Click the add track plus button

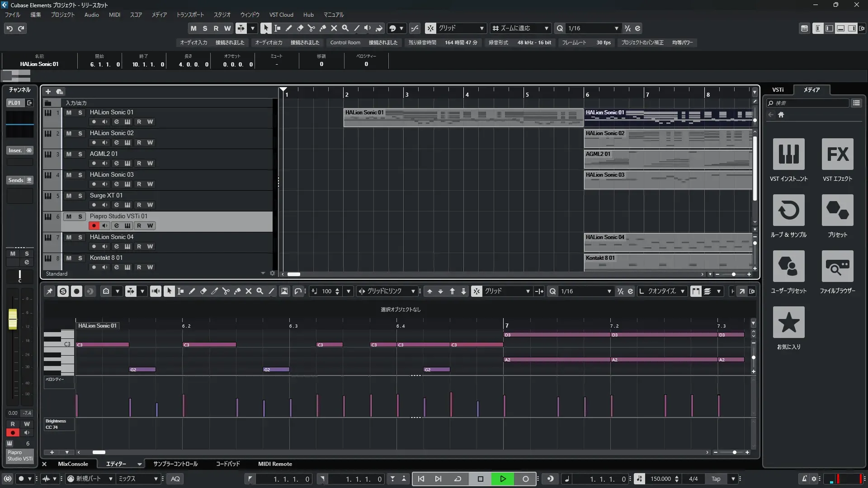(48, 92)
